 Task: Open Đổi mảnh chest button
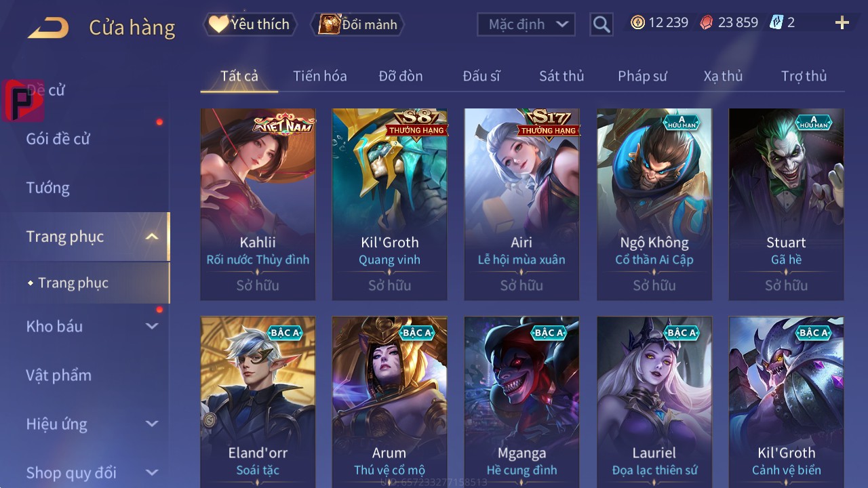(x=357, y=24)
